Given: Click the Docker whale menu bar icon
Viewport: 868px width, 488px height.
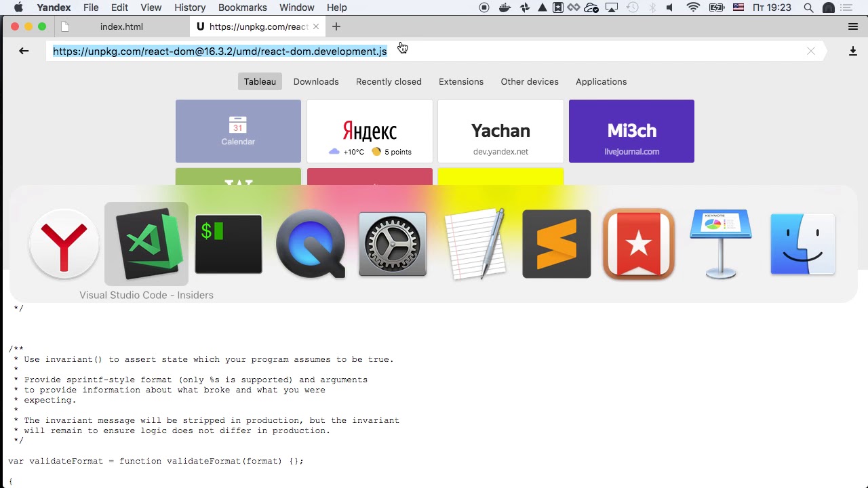Looking at the screenshot, I should coord(504,7).
